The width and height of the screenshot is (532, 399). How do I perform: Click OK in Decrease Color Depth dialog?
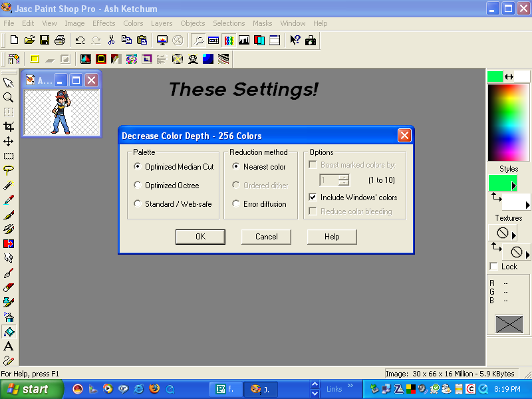200,237
